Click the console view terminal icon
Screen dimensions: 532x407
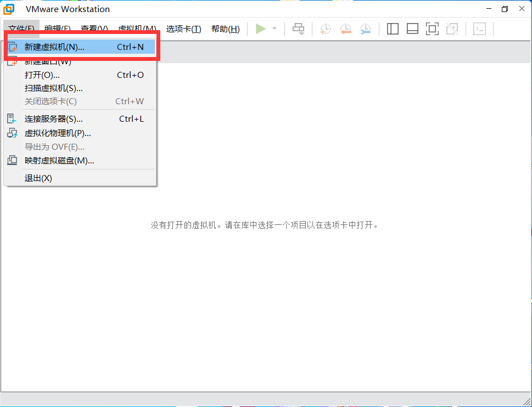coord(479,29)
